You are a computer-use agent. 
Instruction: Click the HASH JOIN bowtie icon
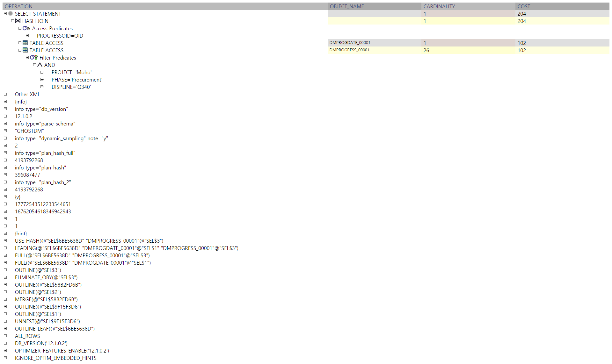tap(18, 21)
